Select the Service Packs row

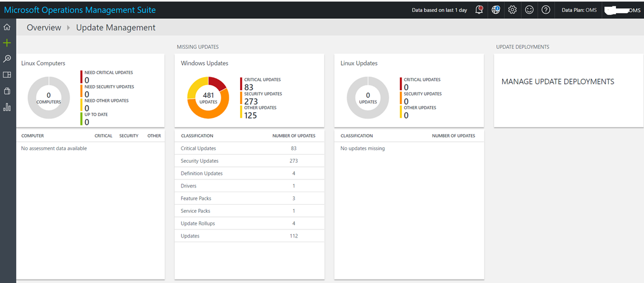click(x=249, y=211)
